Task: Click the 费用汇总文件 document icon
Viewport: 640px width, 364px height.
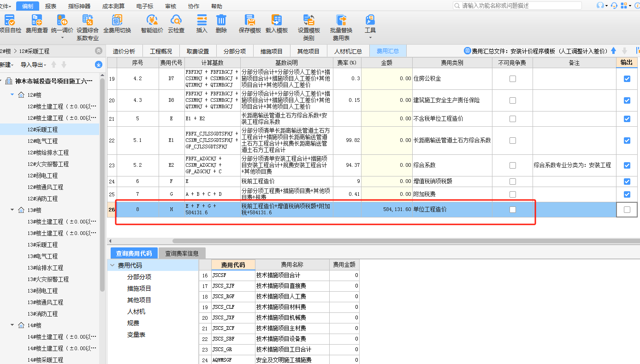Action: point(468,51)
